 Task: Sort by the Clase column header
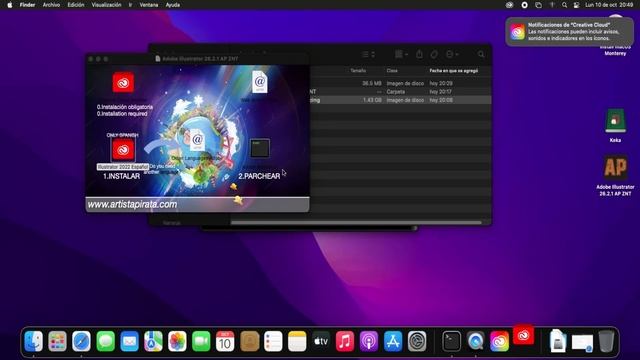coord(392,71)
